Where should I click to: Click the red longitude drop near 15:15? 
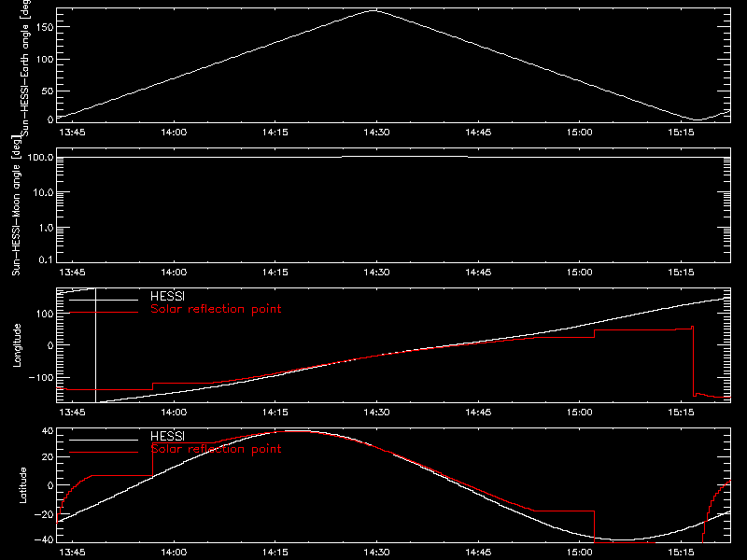click(x=693, y=361)
